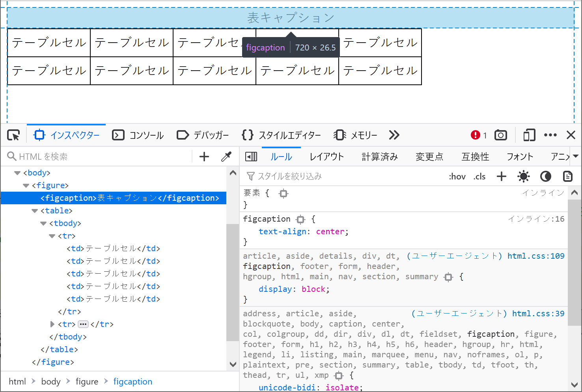Toggle light color scheme simulation
Viewport: 582px width, 392px height.
pyautogui.click(x=524, y=176)
